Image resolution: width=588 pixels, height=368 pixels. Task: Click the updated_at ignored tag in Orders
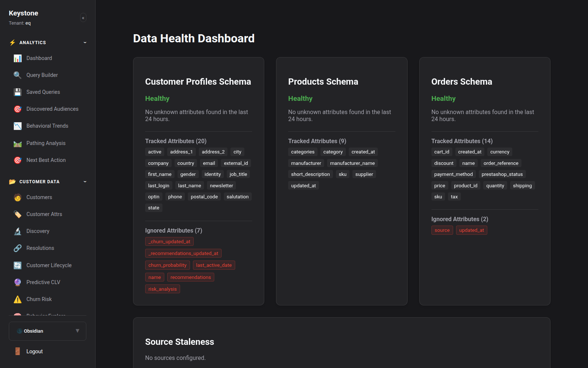click(472, 230)
